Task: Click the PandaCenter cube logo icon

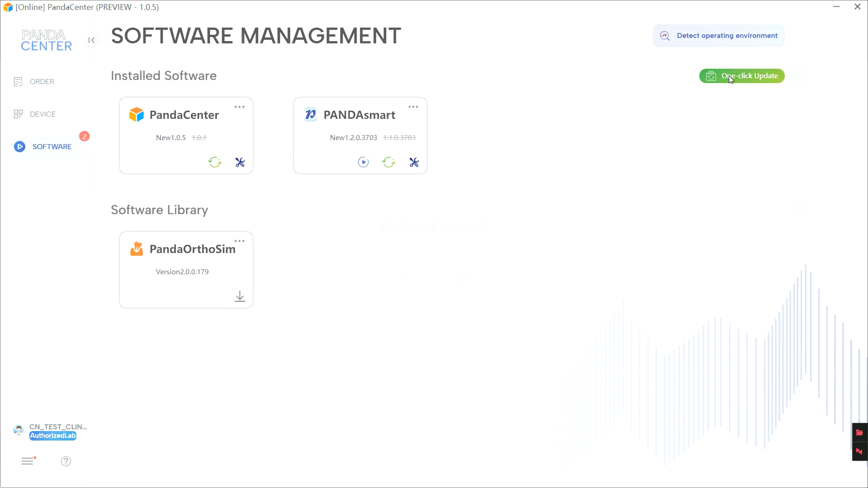Action: point(137,115)
